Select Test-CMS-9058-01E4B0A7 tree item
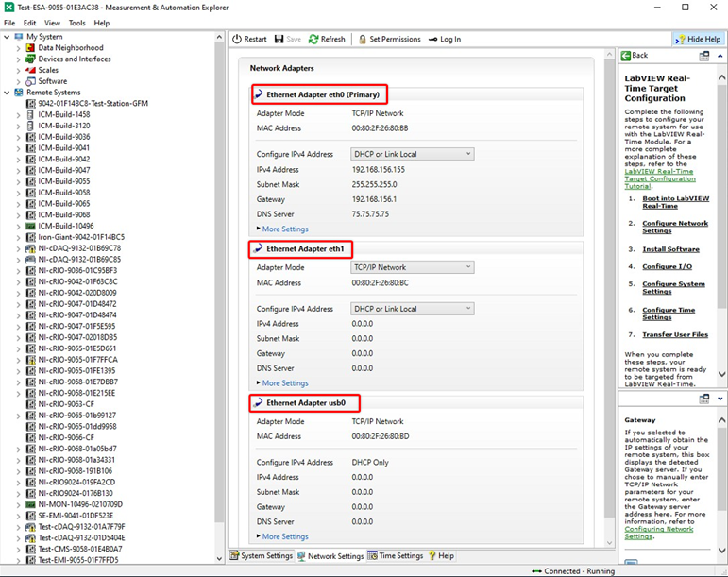Screen dimensions: 728x577 pos(80,550)
